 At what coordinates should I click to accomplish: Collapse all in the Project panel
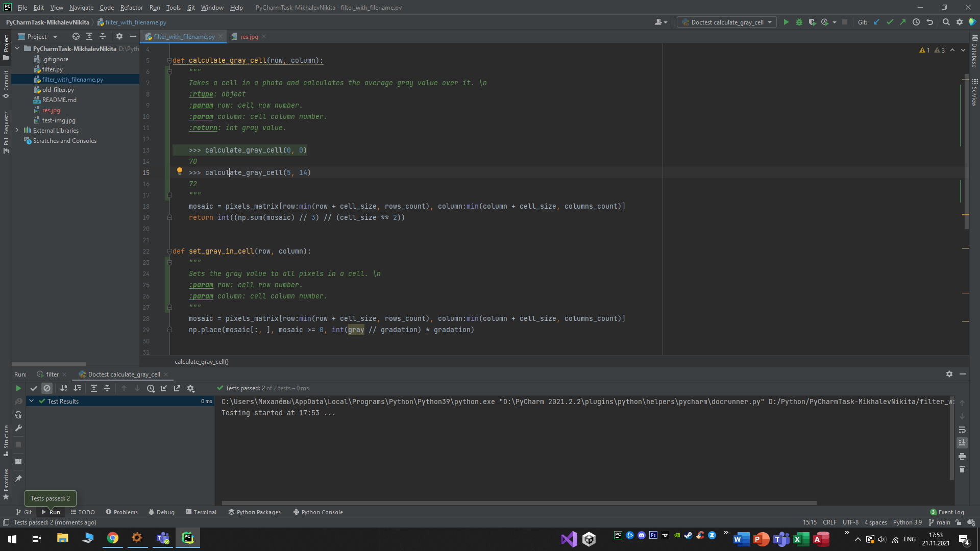pos(103,36)
